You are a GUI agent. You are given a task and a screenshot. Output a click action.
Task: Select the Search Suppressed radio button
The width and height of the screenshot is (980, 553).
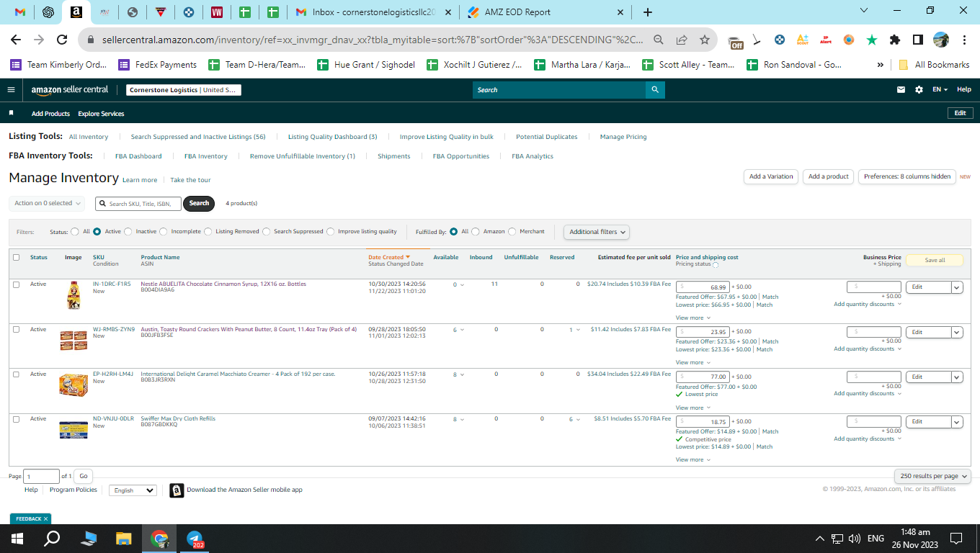(267, 232)
